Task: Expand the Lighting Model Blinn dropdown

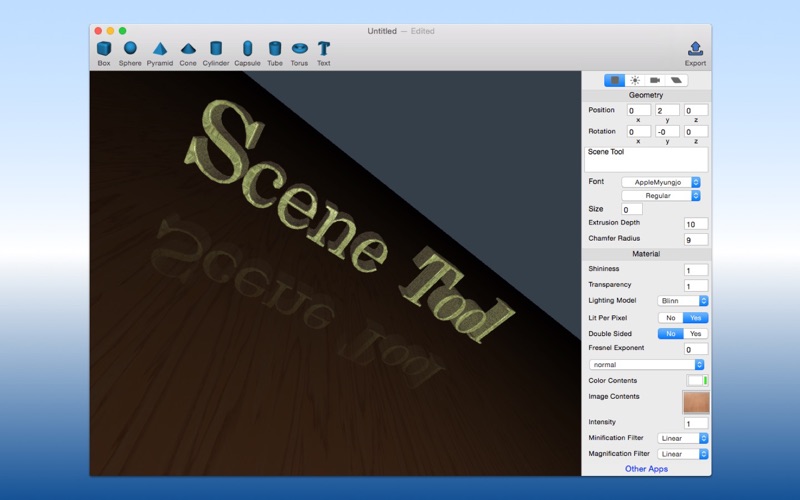Action: (x=683, y=301)
